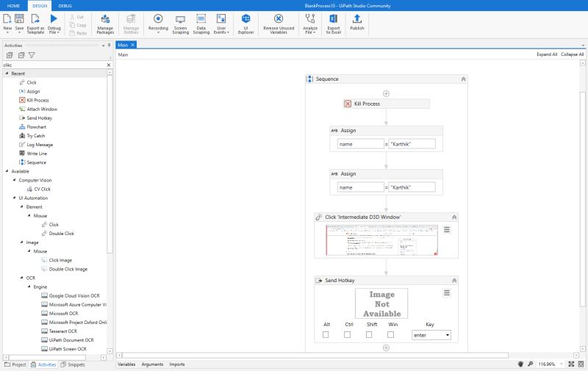Add activity at top of Sequence
This screenshot has height=371, width=588.
pos(386,93)
